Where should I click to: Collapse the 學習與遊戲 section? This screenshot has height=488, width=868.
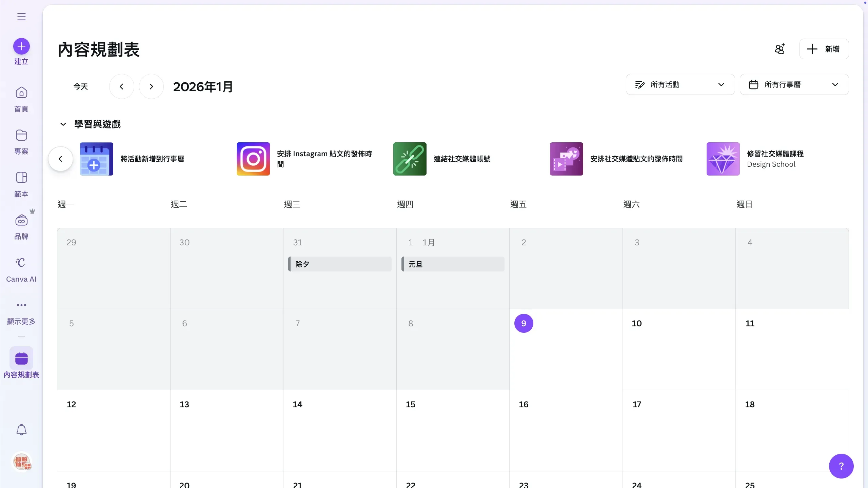[63, 124]
